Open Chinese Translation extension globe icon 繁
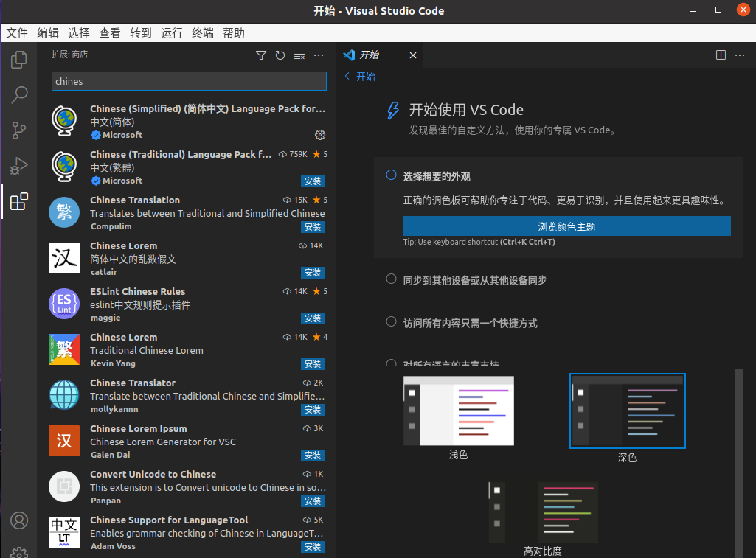Screen dimensions: 756x558 pos(64,212)
